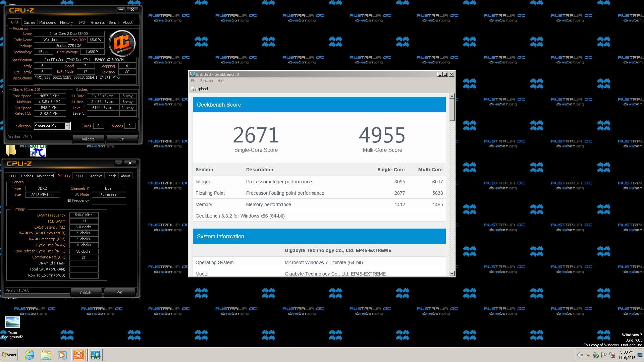This screenshot has width=644, height=362.
Task: Open Action Center flag tray icon
Action: coord(604,355)
